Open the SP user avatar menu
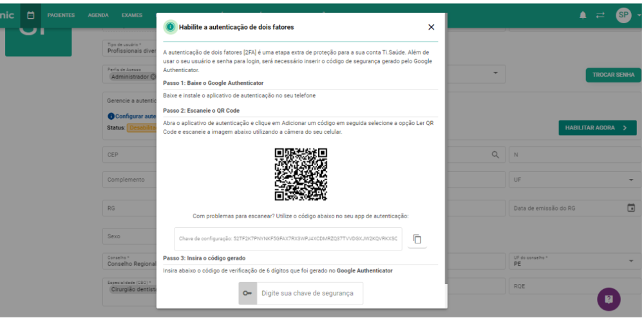 [x=623, y=15]
